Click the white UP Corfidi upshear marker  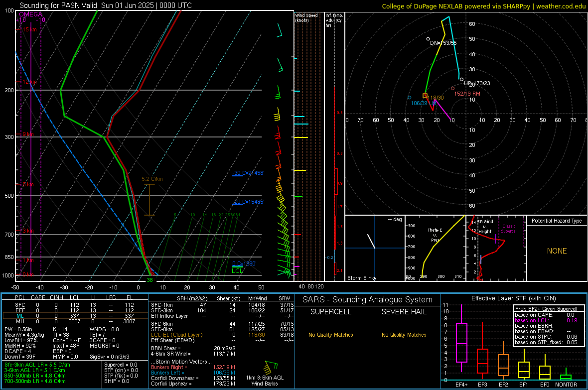[461, 79]
